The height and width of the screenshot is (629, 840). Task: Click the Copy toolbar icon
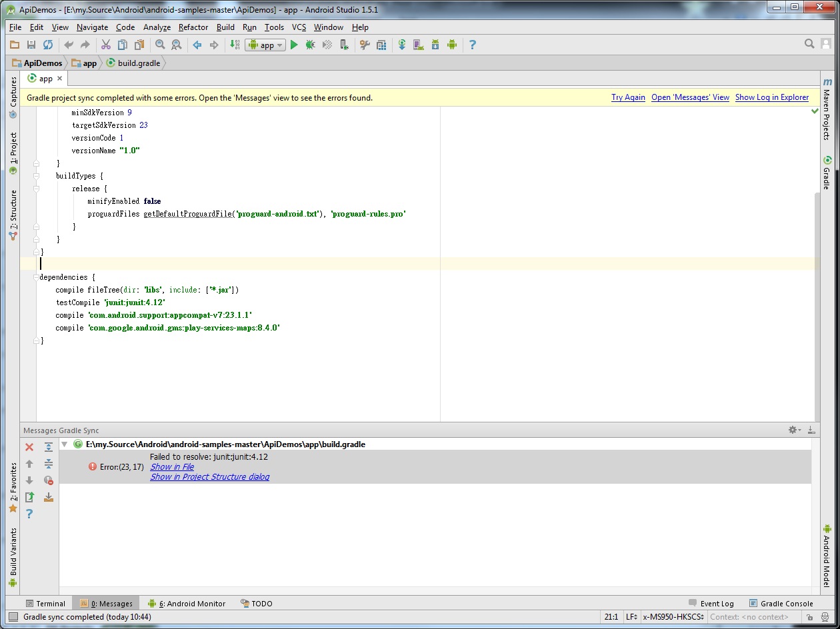(122, 45)
